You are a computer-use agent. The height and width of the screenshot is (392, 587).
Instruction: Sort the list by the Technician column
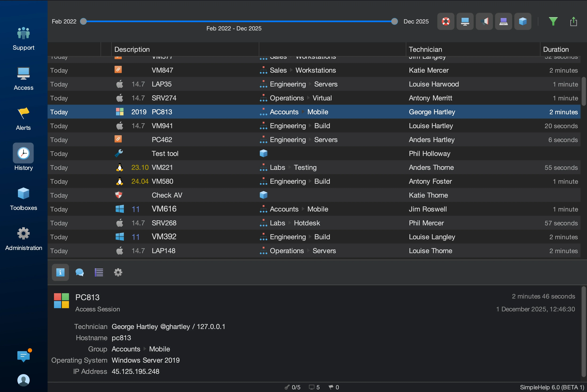click(425, 49)
